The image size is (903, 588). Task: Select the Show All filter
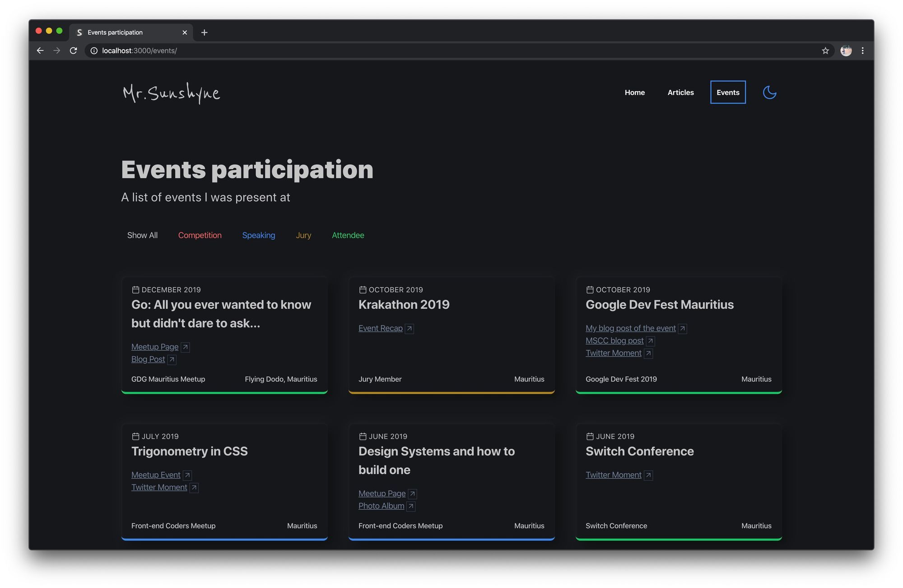pos(142,235)
